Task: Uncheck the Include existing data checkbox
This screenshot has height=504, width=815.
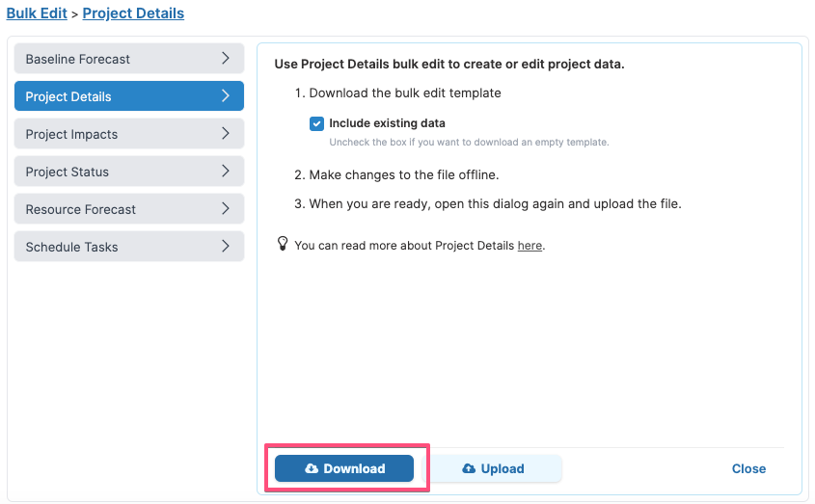Action: (316, 123)
